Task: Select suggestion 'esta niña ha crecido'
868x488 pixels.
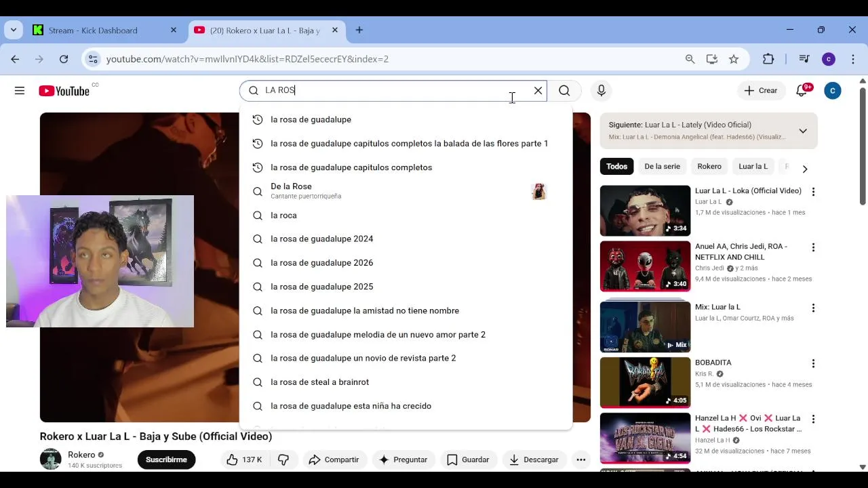Action: tap(406, 406)
